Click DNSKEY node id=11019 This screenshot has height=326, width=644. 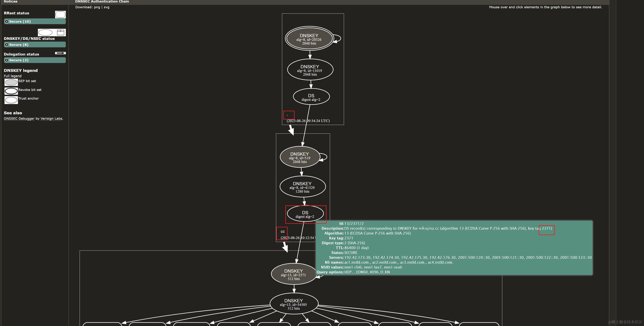pyautogui.click(x=310, y=70)
